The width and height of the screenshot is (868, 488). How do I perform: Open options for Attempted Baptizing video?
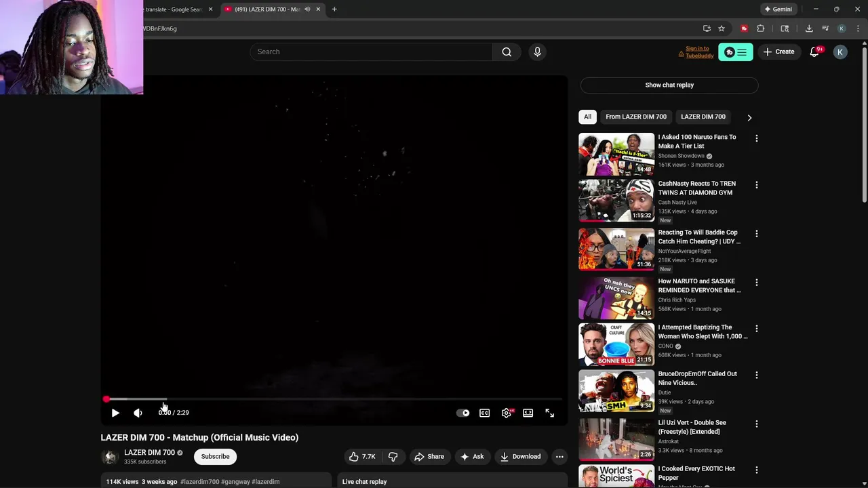[x=757, y=328]
